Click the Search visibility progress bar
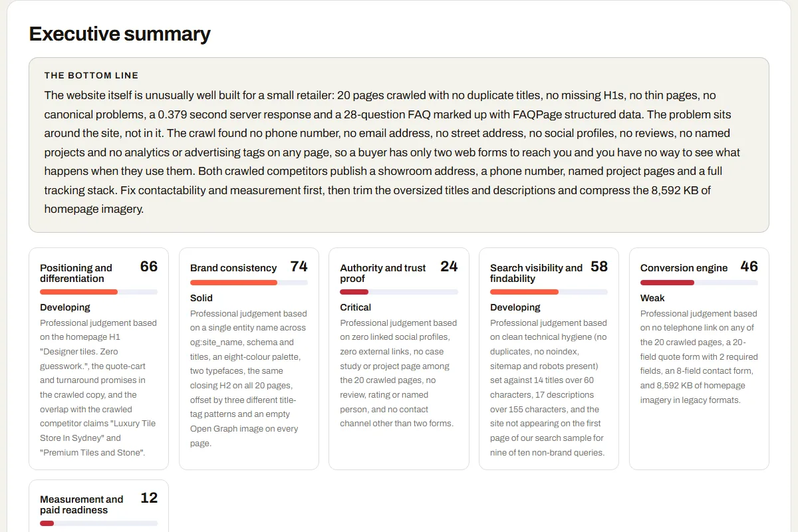This screenshot has height=532, width=798. [549, 292]
